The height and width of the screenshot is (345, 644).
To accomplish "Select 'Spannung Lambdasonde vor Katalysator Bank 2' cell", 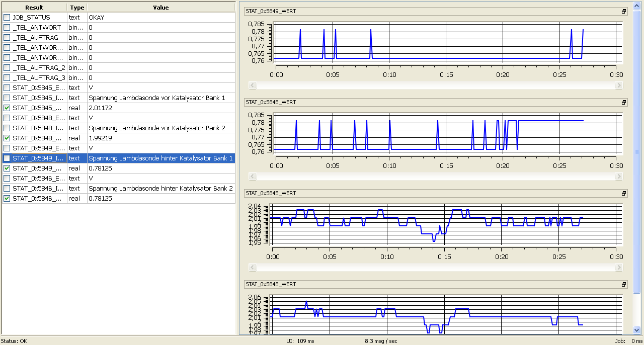I will coord(160,128).
